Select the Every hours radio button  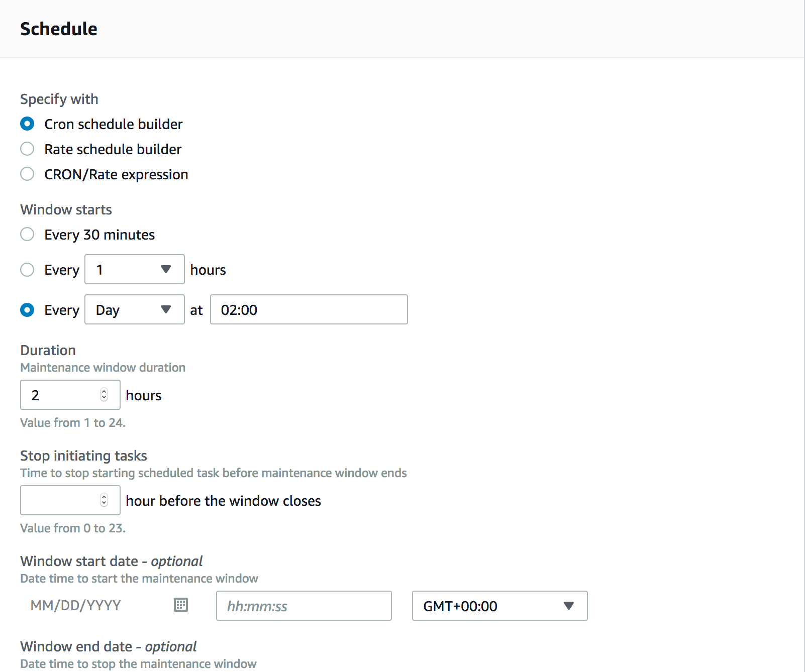coord(27,270)
